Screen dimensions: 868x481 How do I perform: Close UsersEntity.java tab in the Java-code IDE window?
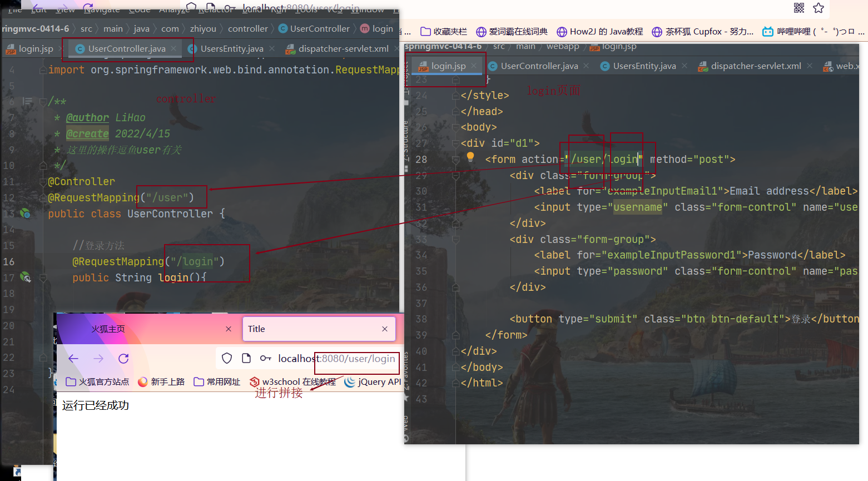(x=272, y=49)
